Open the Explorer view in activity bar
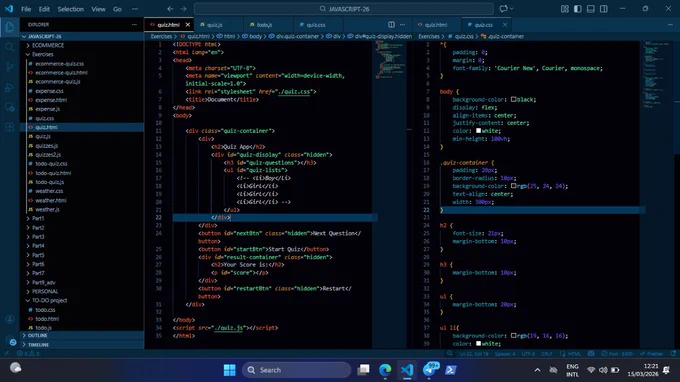 (10, 27)
